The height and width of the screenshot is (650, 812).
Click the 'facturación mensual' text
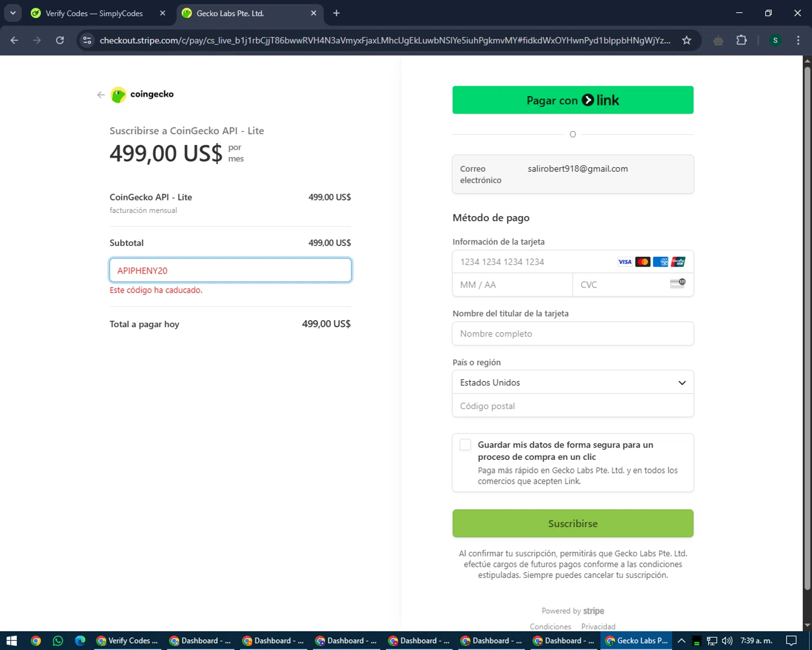pyautogui.click(x=143, y=211)
